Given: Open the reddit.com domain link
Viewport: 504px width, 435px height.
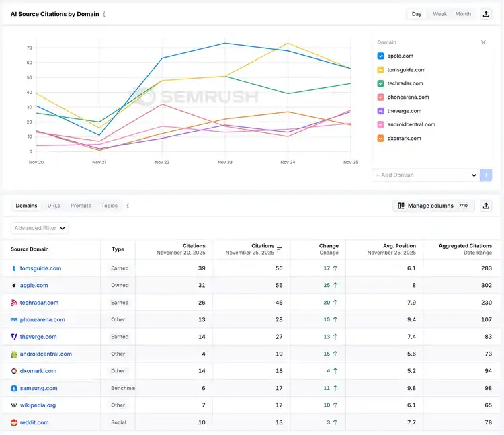Looking at the screenshot, I should 34,422.
